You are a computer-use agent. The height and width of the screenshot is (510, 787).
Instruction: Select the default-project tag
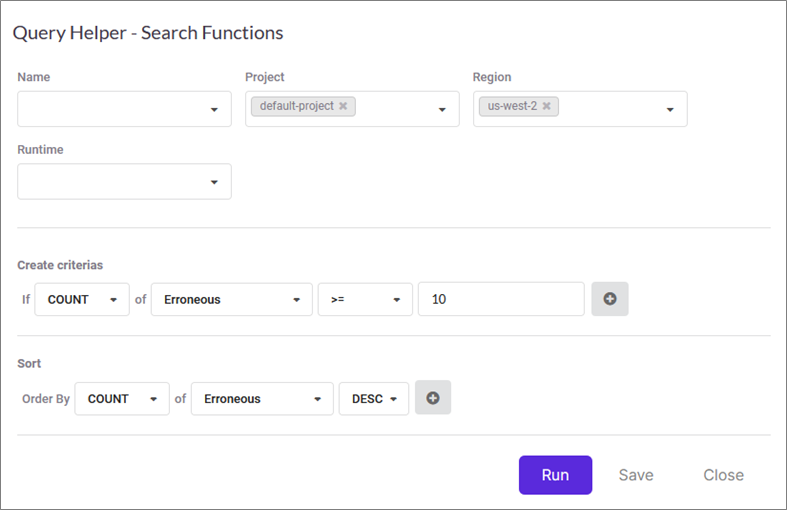click(296, 106)
